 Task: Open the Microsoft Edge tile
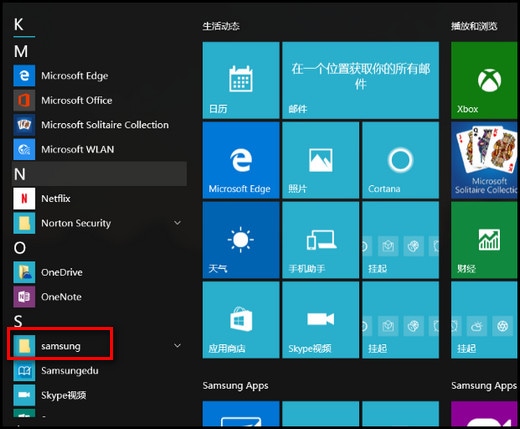tap(241, 160)
